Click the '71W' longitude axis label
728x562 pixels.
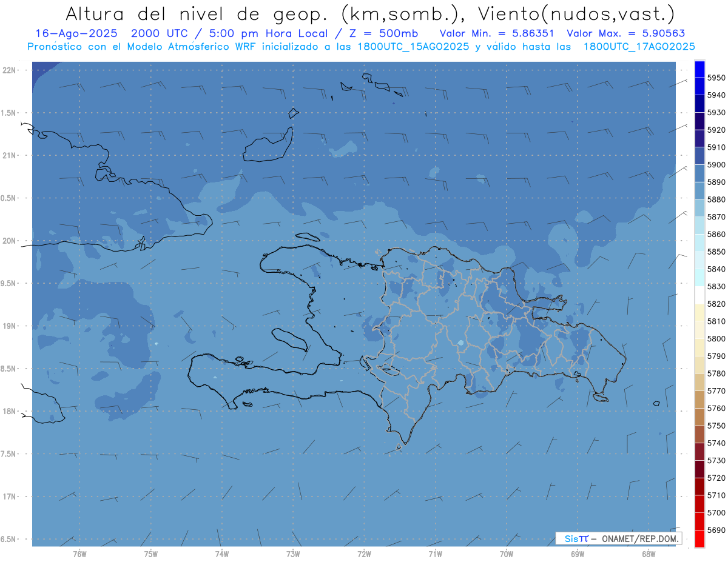tap(435, 554)
